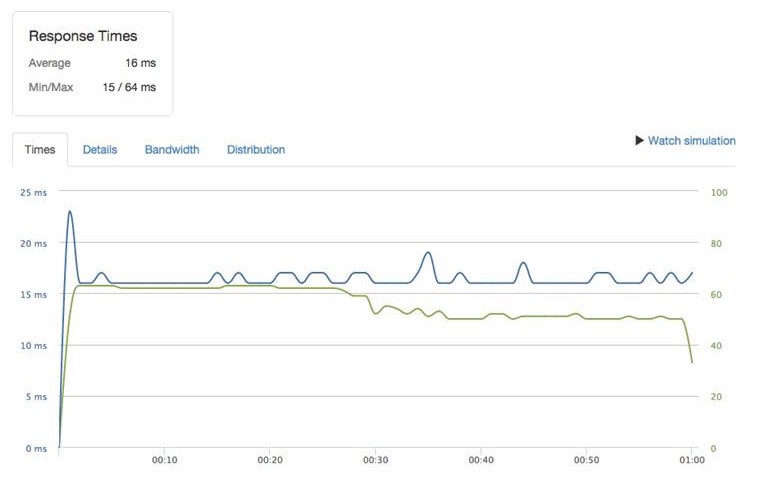Click the blue response time peak near the start
Viewport: 773px width, 480px height.
coord(70,212)
